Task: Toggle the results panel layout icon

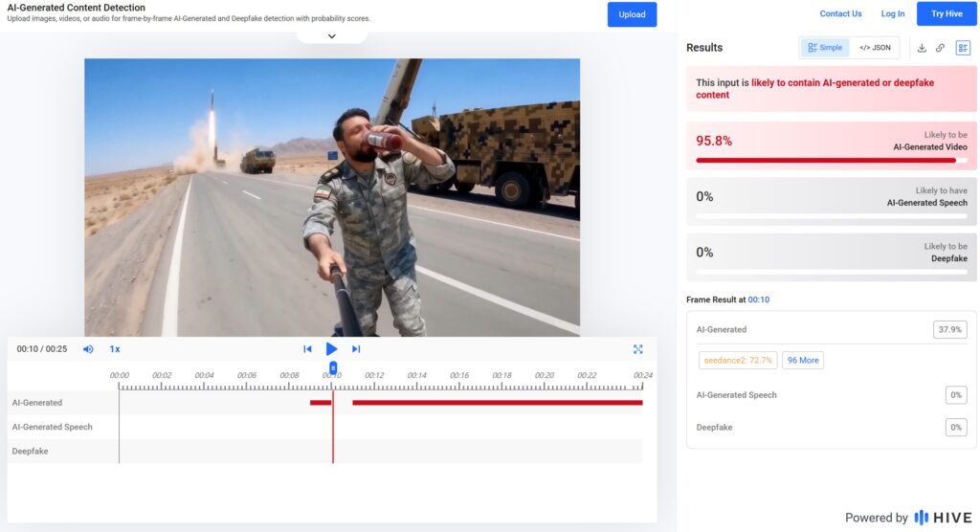Action: pyautogui.click(x=963, y=48)
